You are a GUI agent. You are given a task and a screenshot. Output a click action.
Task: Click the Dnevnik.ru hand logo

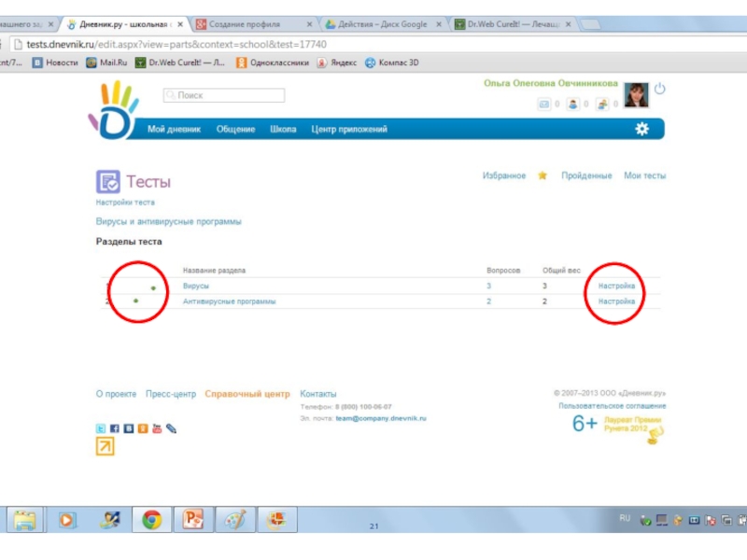pos(112,110)
